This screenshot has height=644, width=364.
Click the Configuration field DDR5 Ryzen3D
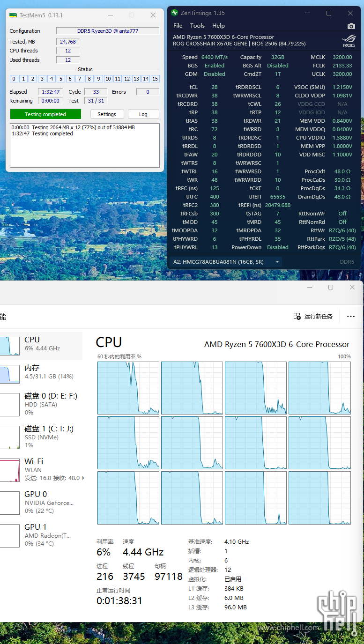coord(108,31)
